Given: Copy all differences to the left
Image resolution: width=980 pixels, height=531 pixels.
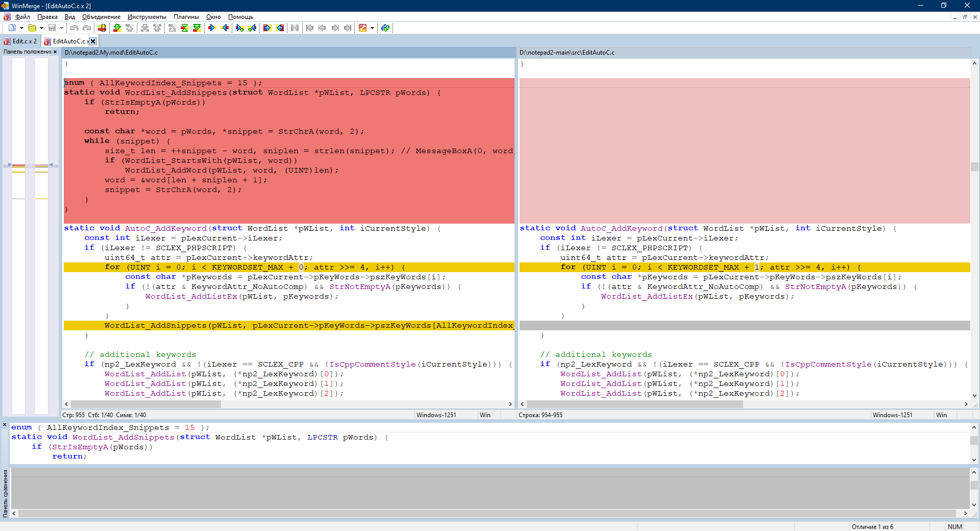Looking at the screenshot, I should point(280,28).
